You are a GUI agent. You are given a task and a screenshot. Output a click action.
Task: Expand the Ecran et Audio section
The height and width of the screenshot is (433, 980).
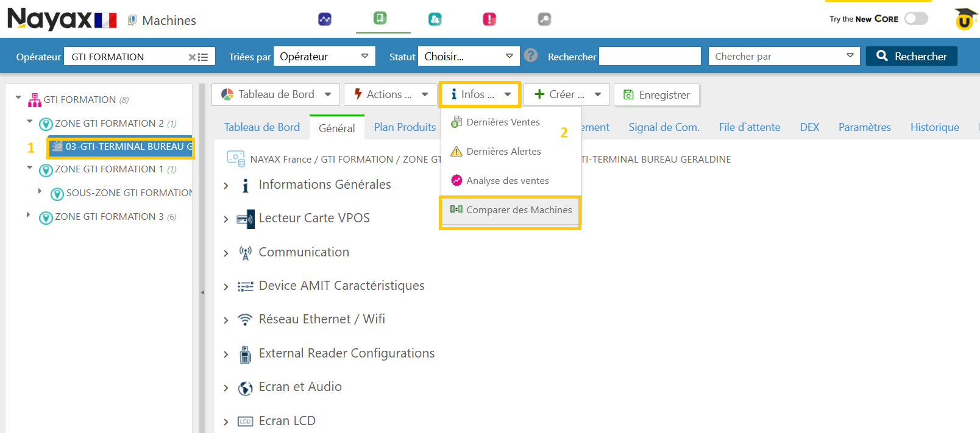tap(226, 388)
